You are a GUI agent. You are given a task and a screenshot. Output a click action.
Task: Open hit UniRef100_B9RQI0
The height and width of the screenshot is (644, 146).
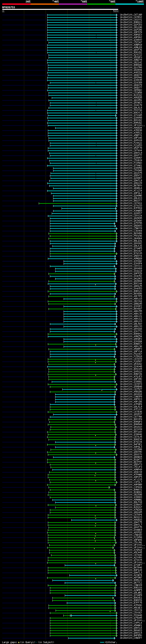click(x=131, y=22)
